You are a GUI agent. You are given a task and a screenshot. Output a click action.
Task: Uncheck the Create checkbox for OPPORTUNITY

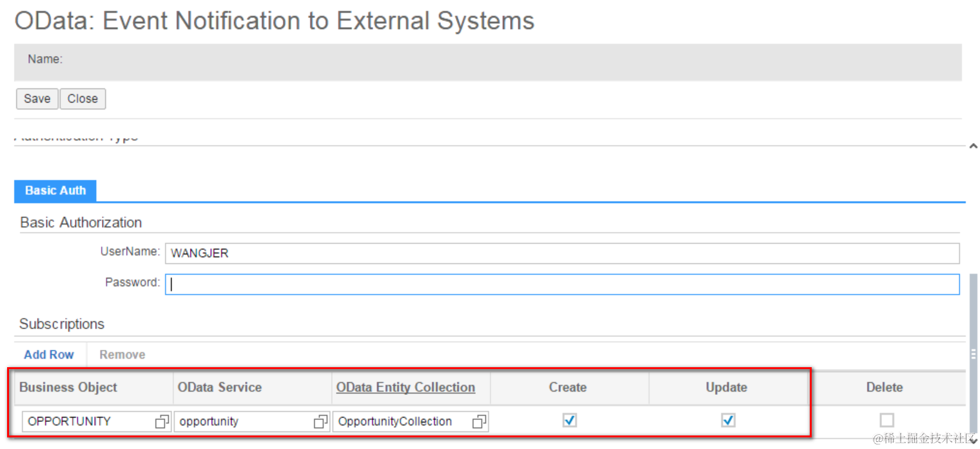pos(569,420)
